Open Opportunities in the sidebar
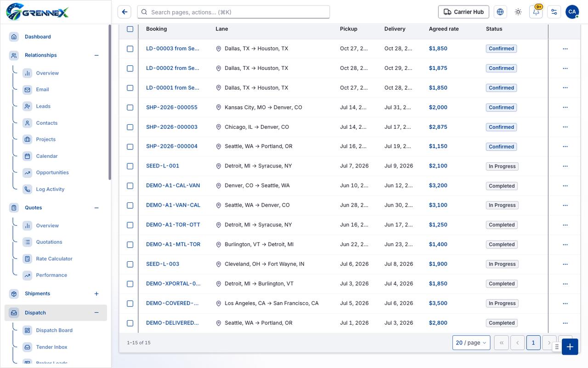Image resolution: width=588 pixels, height=368 pixels. point(52,172)
